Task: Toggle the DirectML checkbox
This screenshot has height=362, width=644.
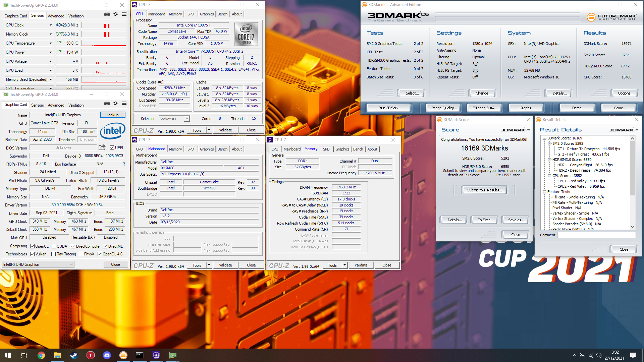Action: [105, 246]
